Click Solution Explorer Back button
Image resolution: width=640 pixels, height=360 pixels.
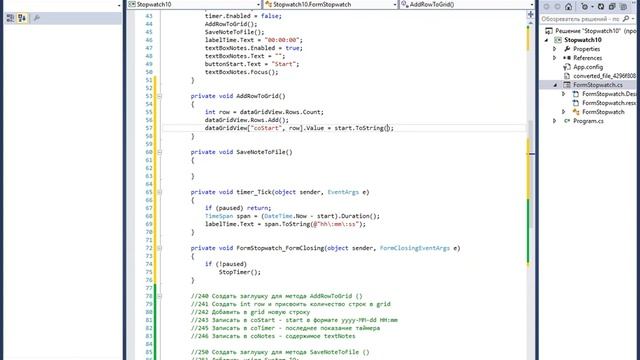(x=547, y=7)
